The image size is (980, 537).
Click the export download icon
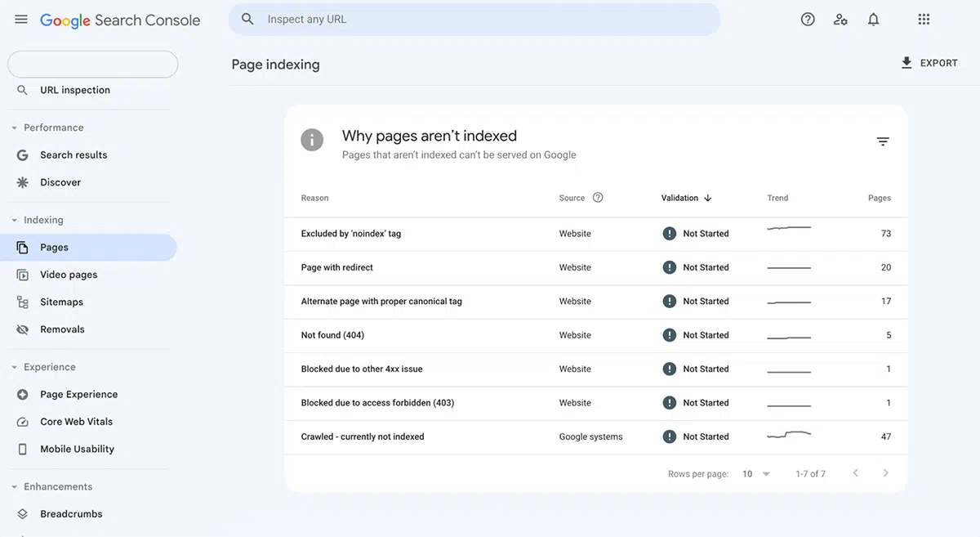[x=906, y=63]
